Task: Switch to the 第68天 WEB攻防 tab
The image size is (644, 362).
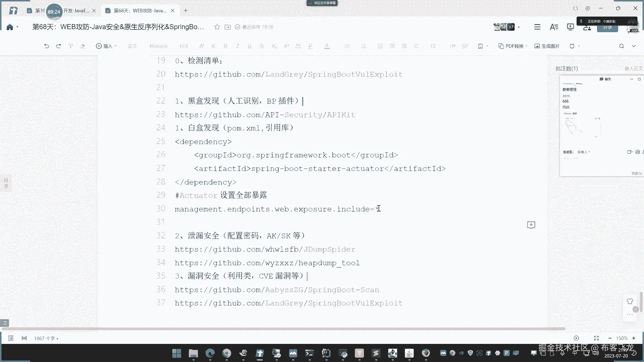Action: 140,11
